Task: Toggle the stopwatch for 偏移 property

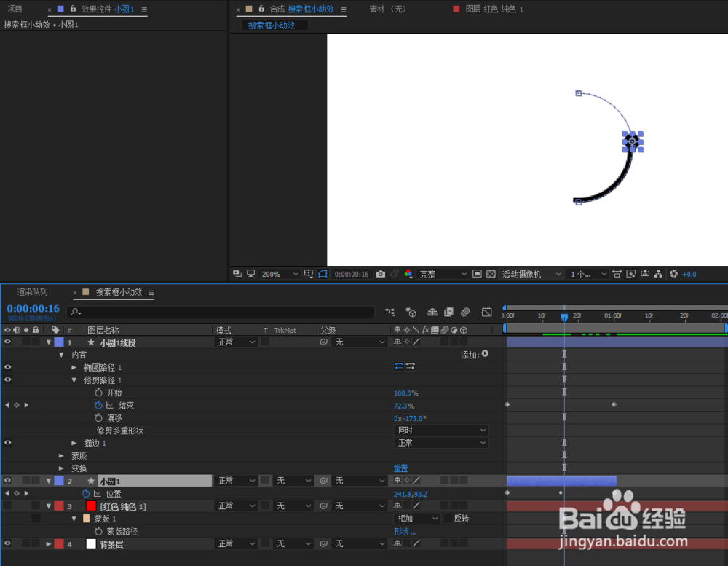Action: (98, 418)
